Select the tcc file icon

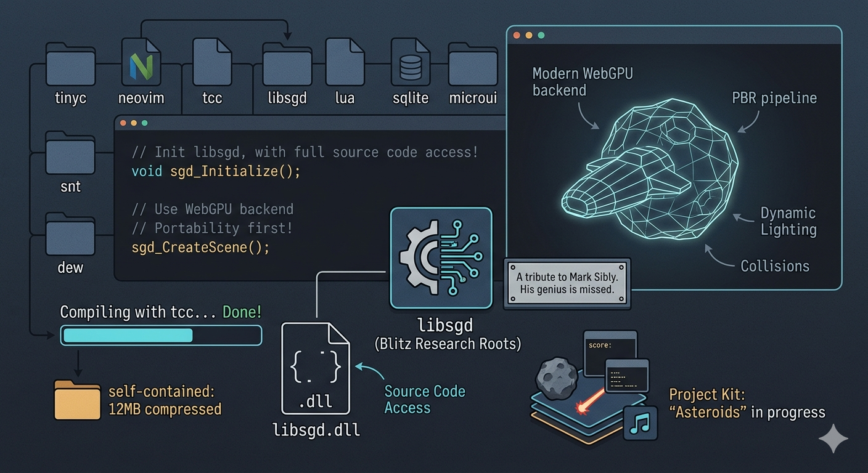tap(212, 63)
